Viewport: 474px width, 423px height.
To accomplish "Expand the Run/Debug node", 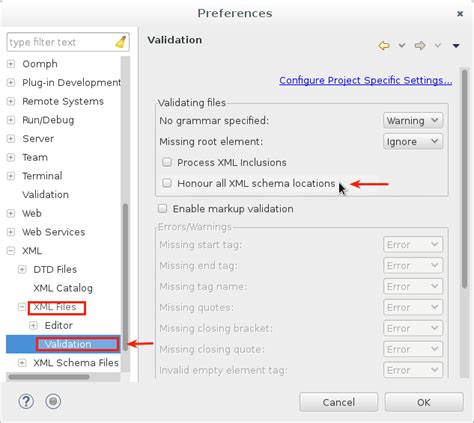I will coord(11,120).
